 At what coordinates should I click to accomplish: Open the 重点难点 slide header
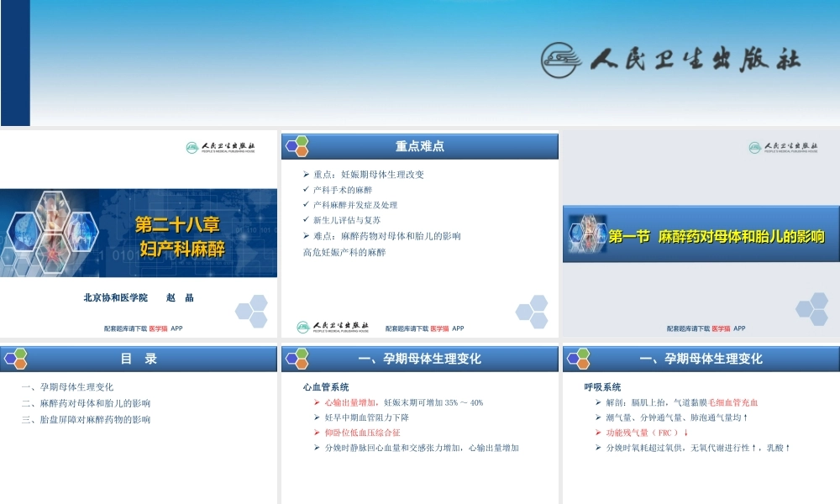pos(417,145)
